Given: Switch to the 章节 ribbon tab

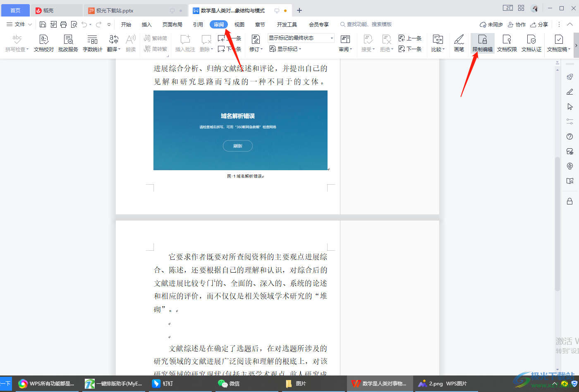Looking at the screenshot, I should click(x=260, y=24).
